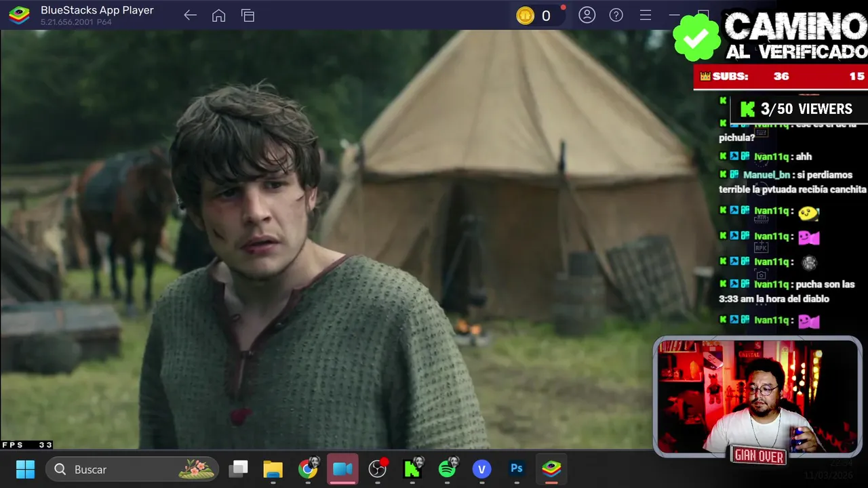Open OBS Studio from the taskbar

click(378, 469)
